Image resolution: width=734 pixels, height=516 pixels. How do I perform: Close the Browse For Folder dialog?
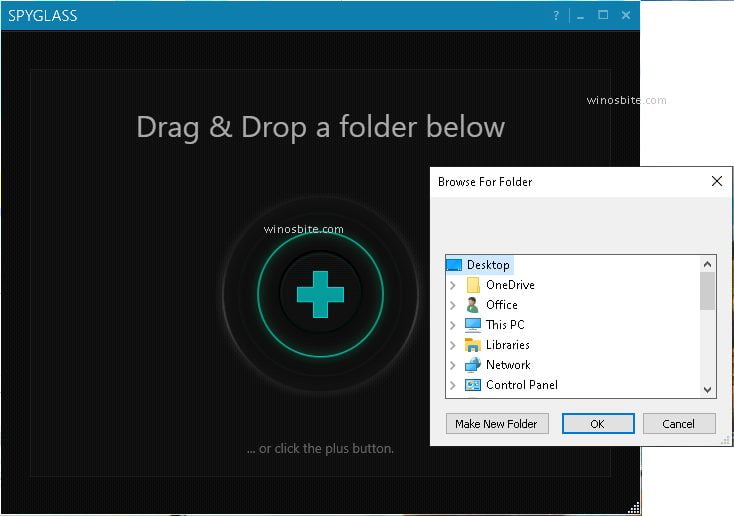(x=717, y=181)
